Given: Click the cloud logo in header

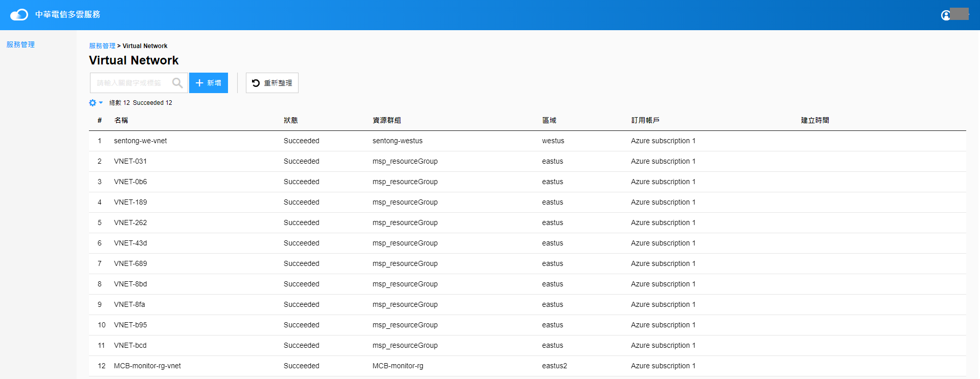Looking at the screenshot, I should (x=19, y=14).
